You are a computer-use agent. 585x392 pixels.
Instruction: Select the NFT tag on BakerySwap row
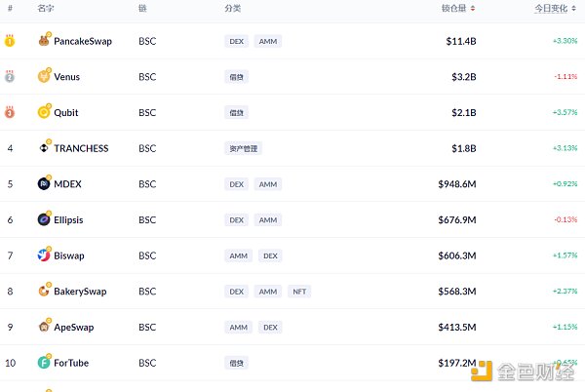coord(299,291)
